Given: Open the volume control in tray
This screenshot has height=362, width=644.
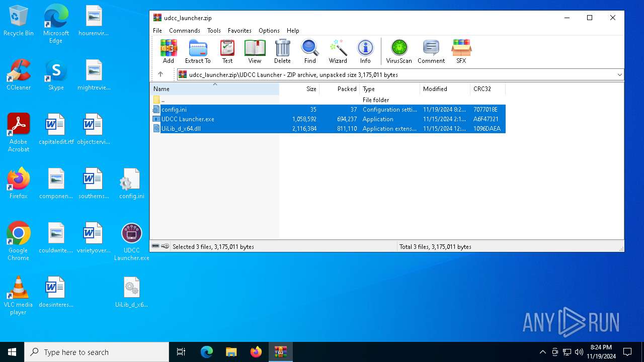Looking at the screenshot, I should tap(579, 352).
